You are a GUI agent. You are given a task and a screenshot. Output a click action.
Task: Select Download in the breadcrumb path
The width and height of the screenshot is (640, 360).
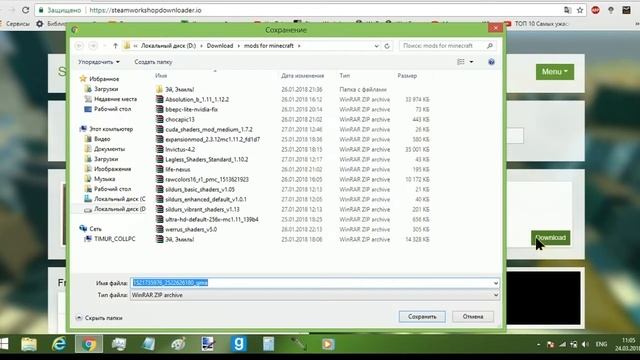(x=220, y=46)
